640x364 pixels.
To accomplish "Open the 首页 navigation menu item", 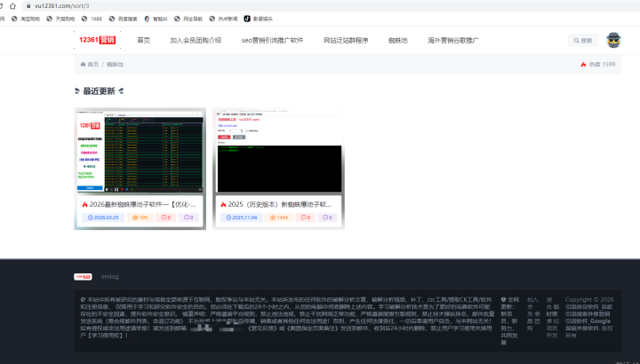I will (x=143, y=40).
